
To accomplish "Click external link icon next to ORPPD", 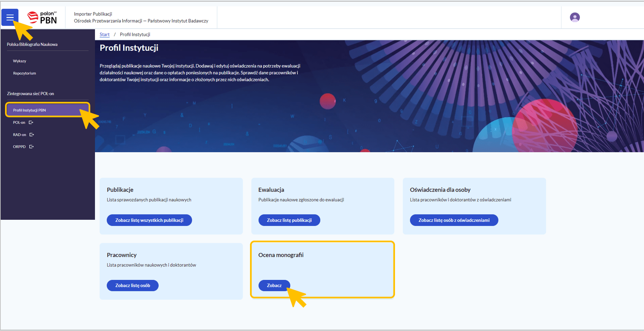I will [32, 147].
